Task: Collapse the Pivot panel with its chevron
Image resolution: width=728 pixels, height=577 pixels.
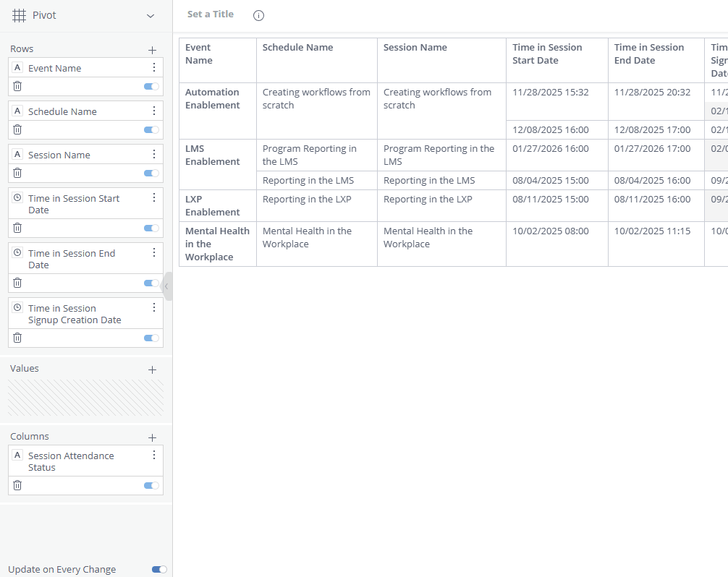Action: pos(150,15)
